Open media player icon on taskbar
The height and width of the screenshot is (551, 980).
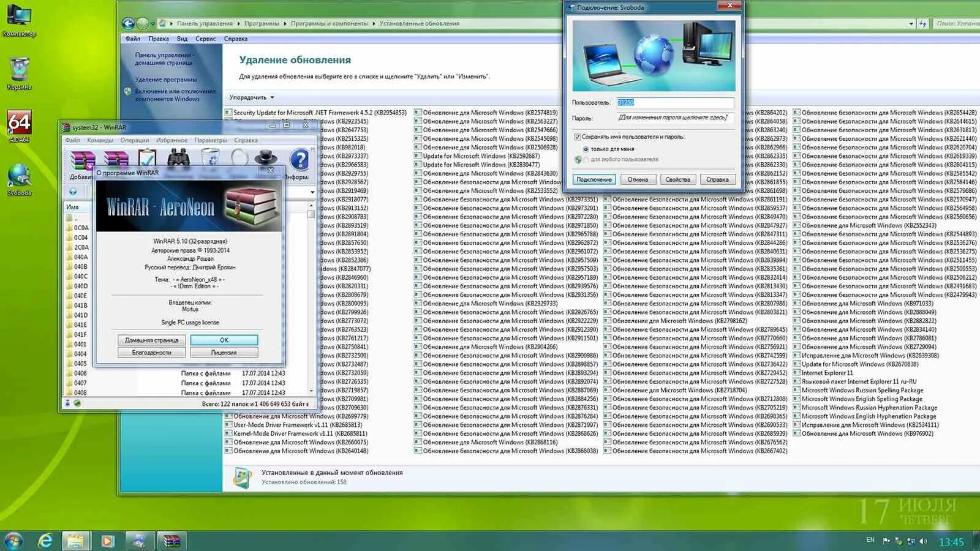[107, 541]
